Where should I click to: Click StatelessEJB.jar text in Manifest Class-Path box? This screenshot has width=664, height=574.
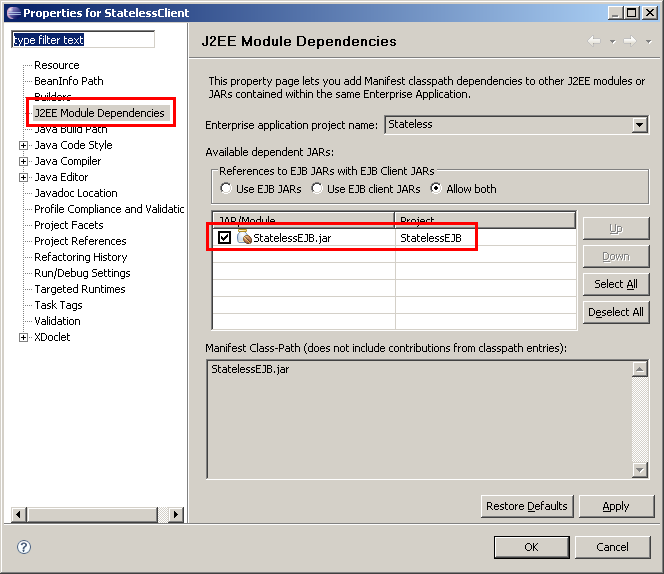[250, 369]
